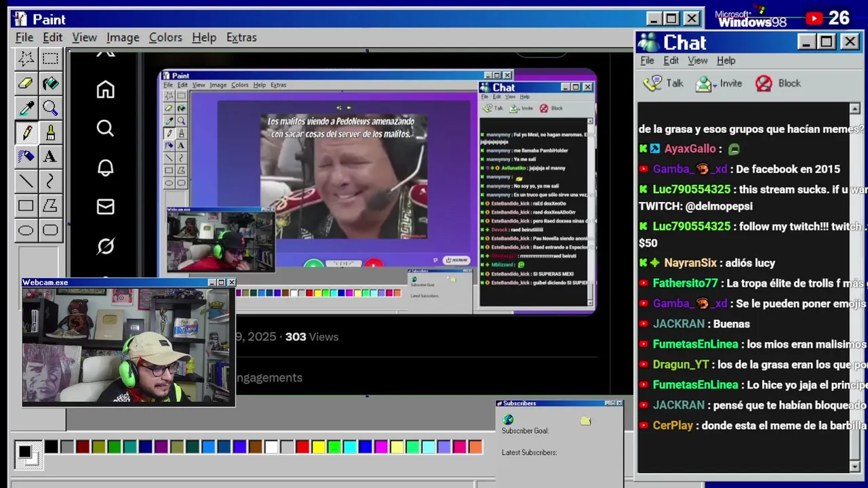Click the Microsoft Windows98 logo
Screen dimensions: 868x488
tap(750, 18)
